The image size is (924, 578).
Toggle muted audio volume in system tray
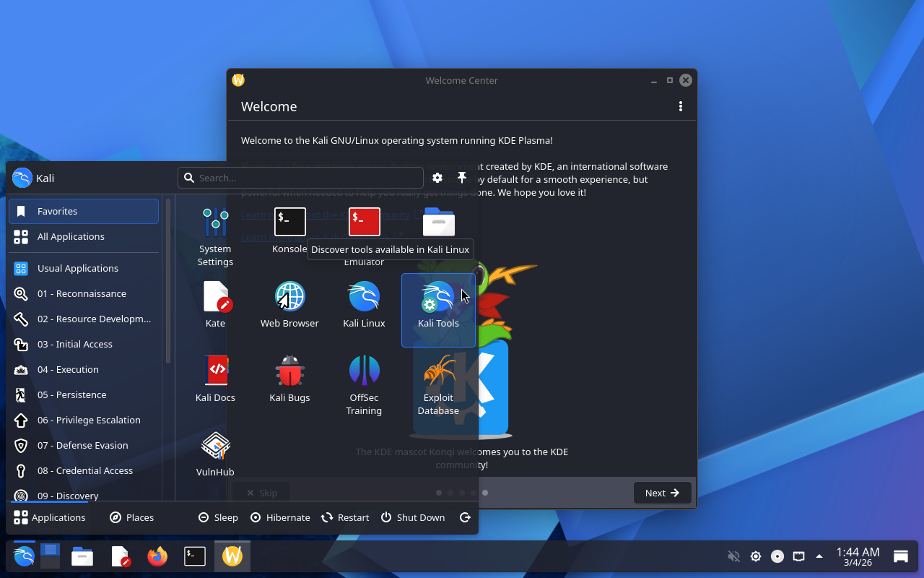pos(733,556)
